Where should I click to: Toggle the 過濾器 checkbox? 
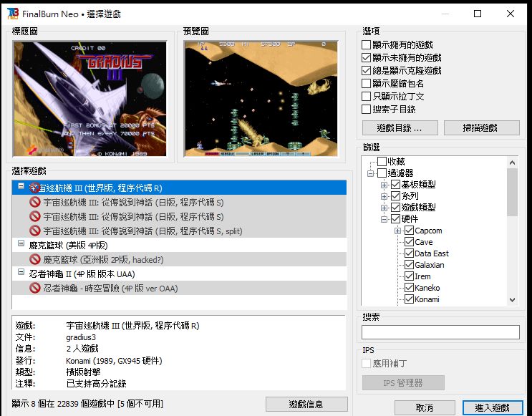tap(382, 173)
